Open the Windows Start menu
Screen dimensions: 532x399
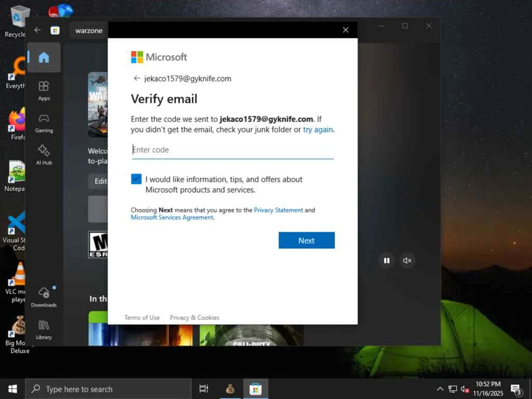12,389
